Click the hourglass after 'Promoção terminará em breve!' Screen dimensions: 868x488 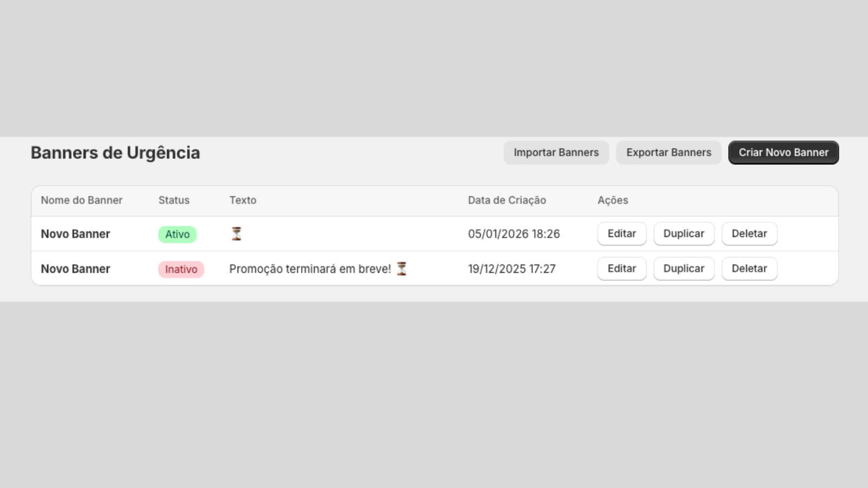click(401, 268)
